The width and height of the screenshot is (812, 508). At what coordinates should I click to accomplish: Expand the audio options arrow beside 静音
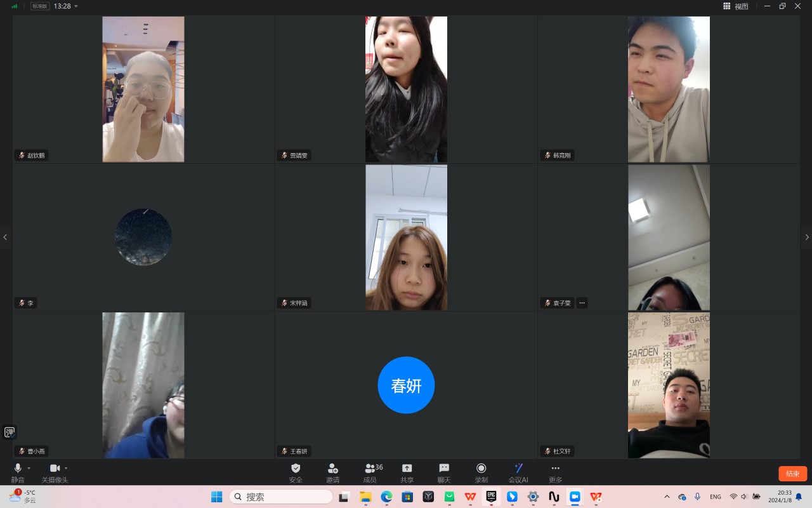click(29, 469)
